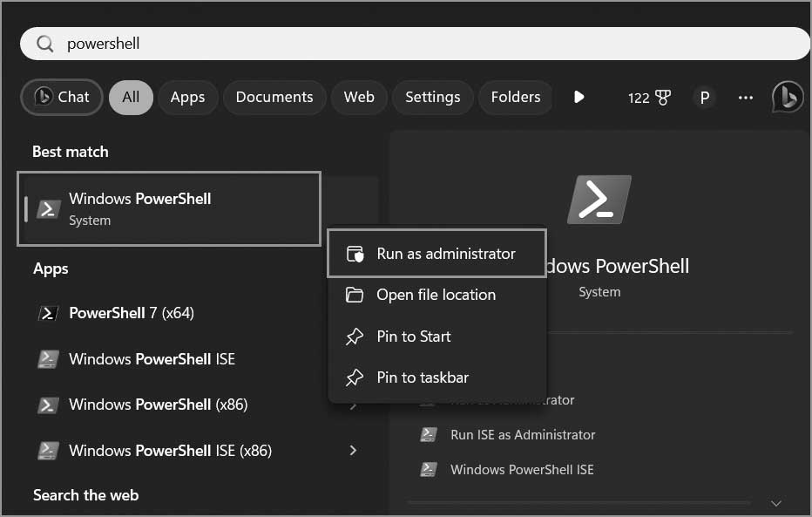Switch to the Apps filter

click(187, 97)
